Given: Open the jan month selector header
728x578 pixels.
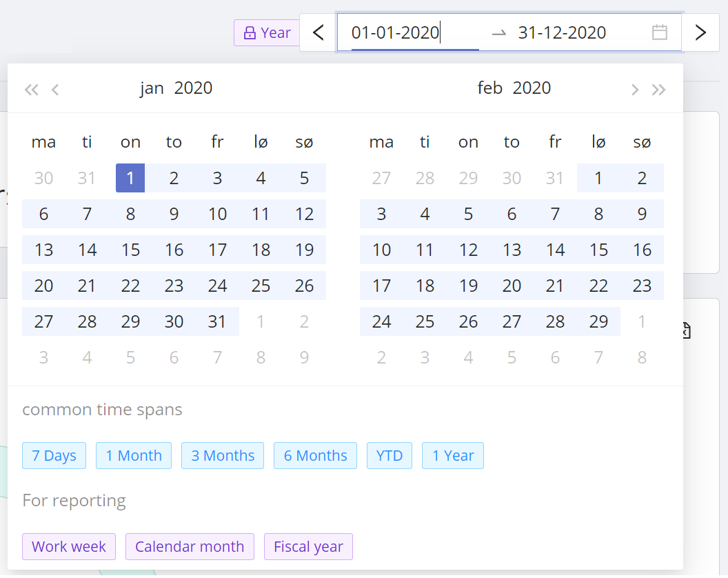Looking at the screenshot, I should click(x=152, y=88).
